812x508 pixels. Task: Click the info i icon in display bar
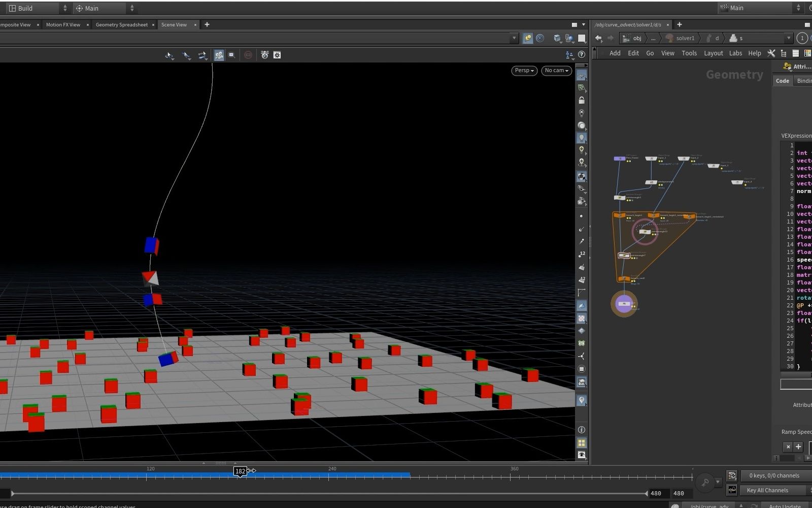(582, 430)
